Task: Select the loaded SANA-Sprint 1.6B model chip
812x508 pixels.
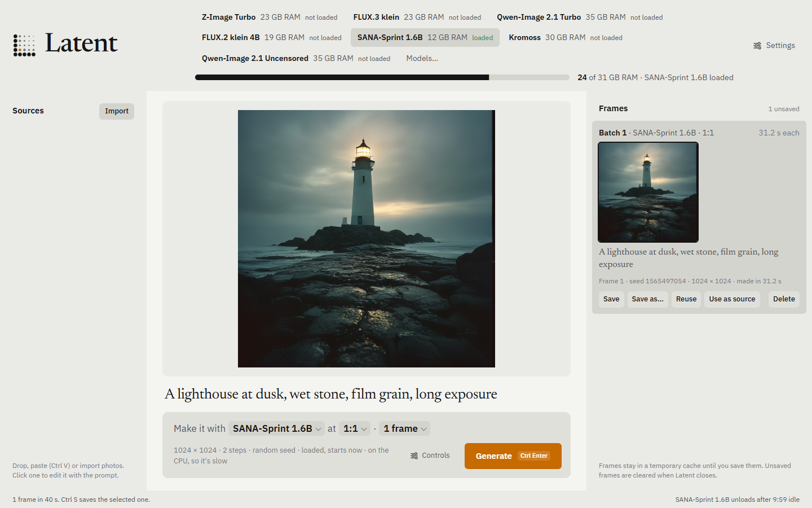Action: point(425,38)
